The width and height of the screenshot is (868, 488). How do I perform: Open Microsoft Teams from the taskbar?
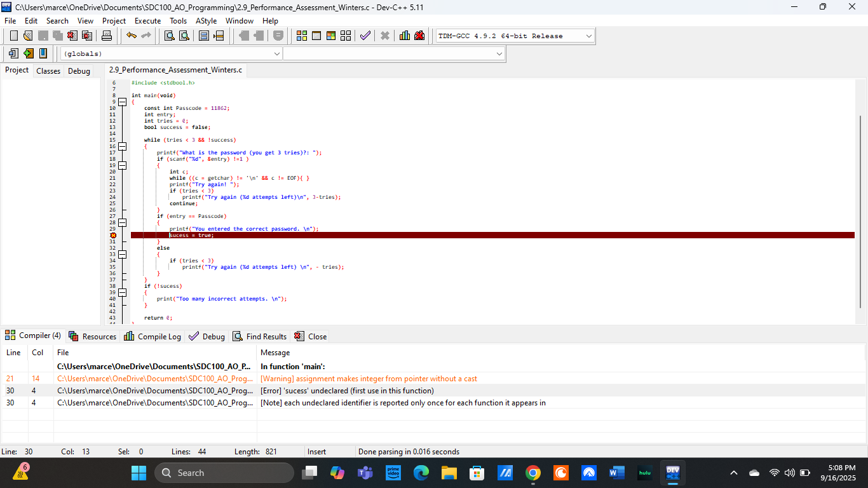[x=365, y=473]
